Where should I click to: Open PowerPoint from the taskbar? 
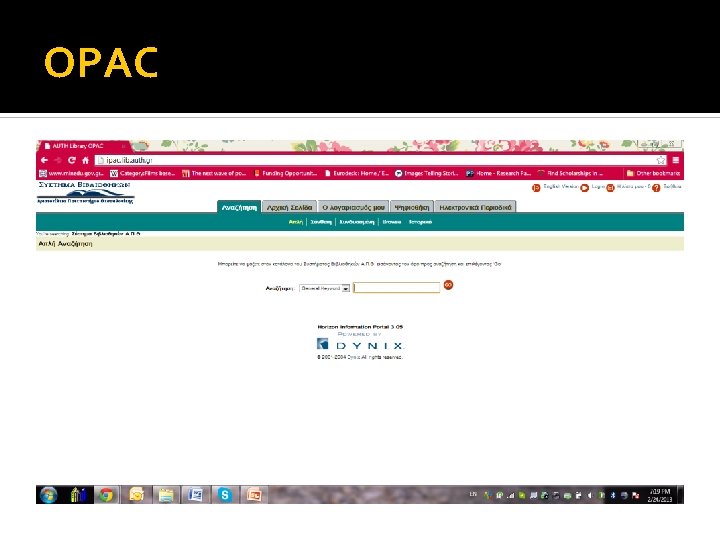tap(254, 495)
